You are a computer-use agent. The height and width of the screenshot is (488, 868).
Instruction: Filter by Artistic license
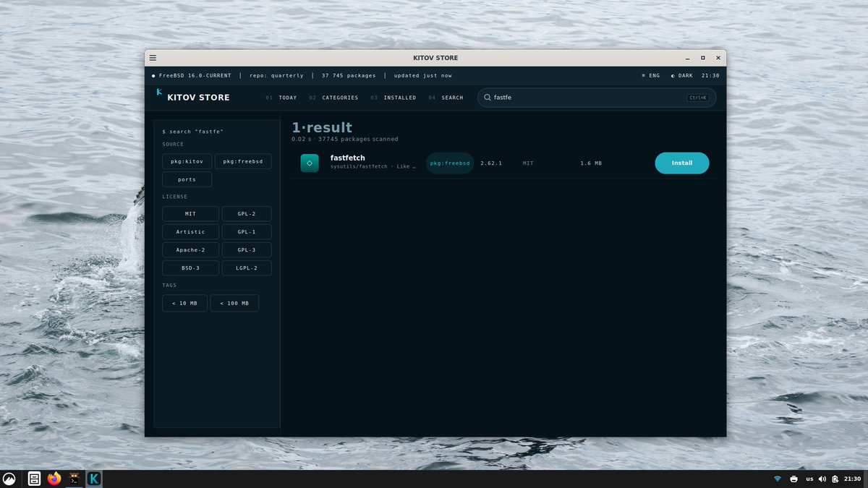[190, 232]
